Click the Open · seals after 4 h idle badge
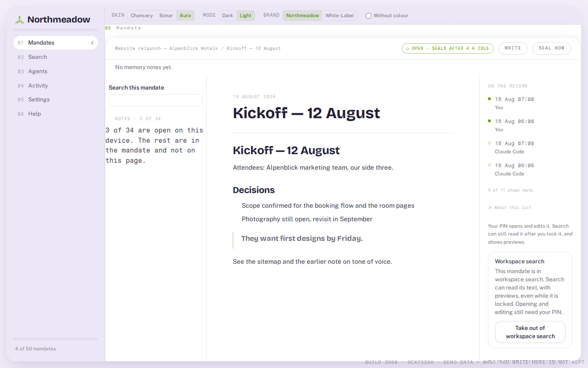This screenshot has width=588, height=368. click(x=448, y=48)
